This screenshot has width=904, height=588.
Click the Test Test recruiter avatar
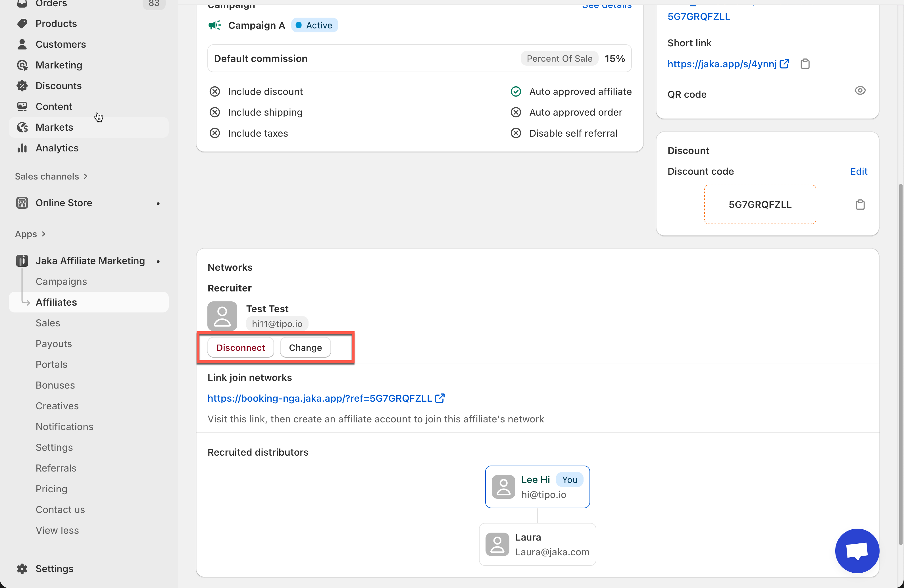[x=222, y=316]
